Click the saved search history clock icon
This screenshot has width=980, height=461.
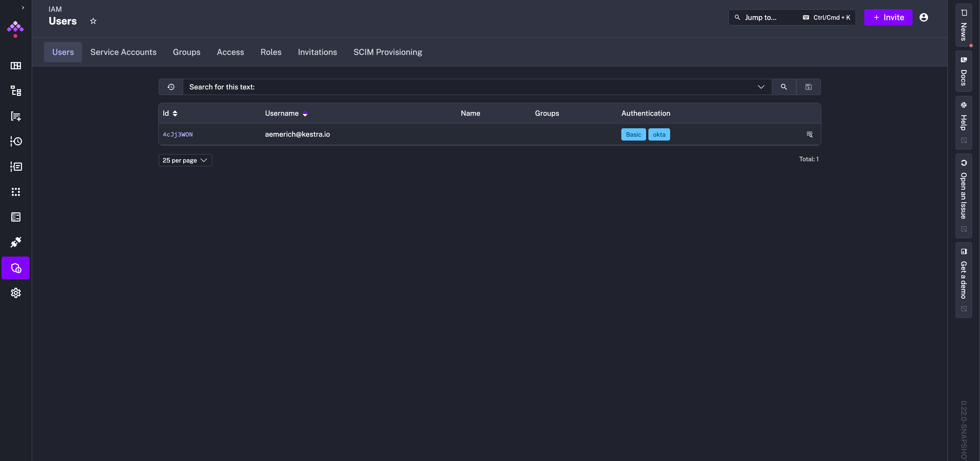[171, 87]
